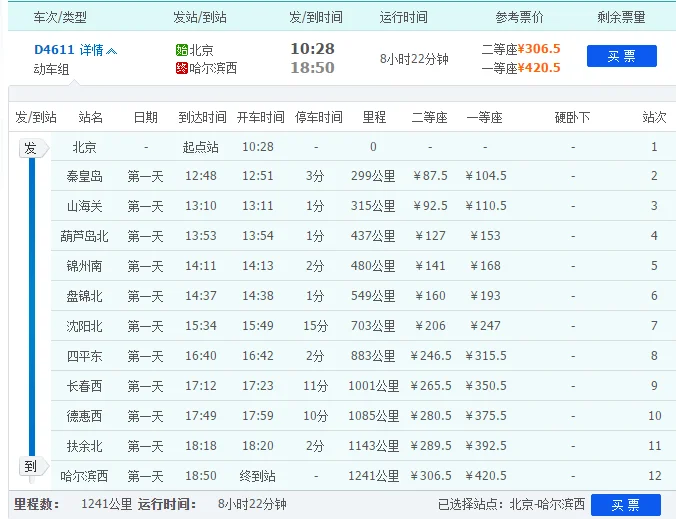Click the ¥87.5 second-class fare for 秦皇岛

coord(430,176)
